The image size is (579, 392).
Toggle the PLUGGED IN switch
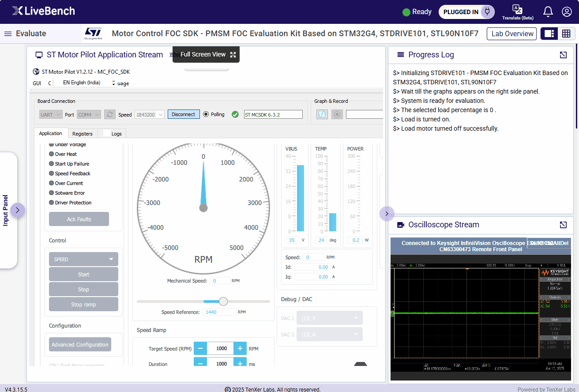(466, 12)
